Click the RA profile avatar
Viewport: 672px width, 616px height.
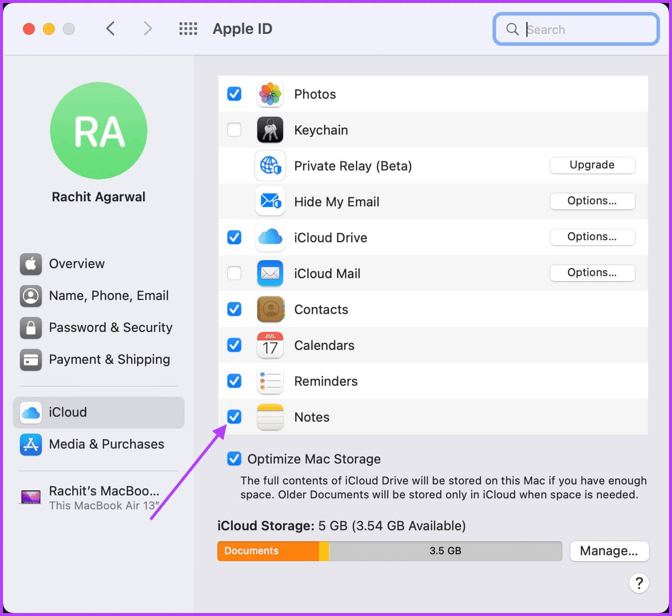[x=99, y=131]
